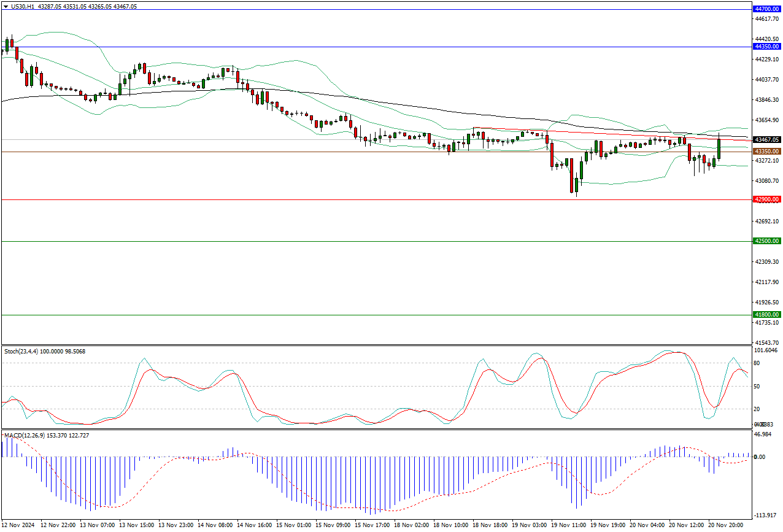Click the 20 Nov 20:00 time label
Viewport: 783px width, 532px height.
[x=725, y=526]
